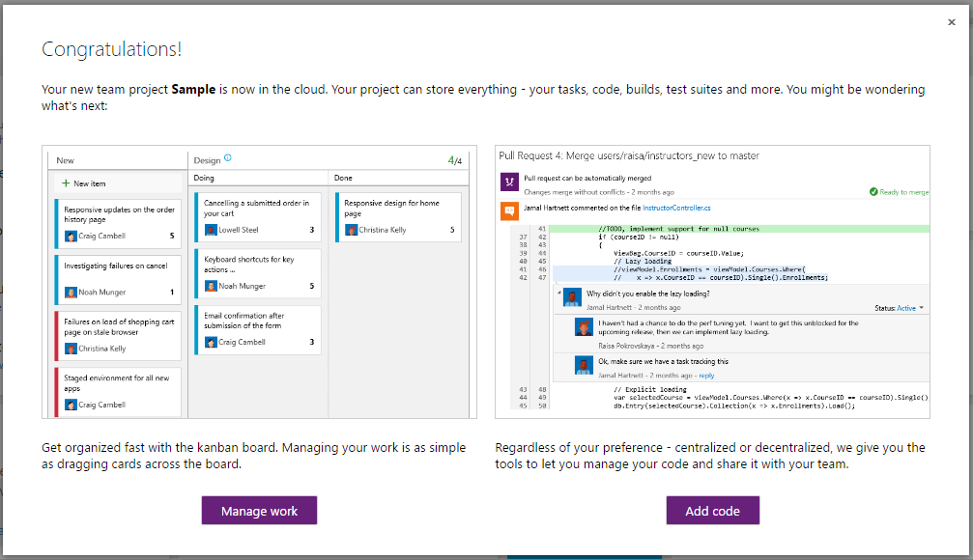Click the Add code button
The width and height of the screenshot is (973, 560).
click(712, 511)
